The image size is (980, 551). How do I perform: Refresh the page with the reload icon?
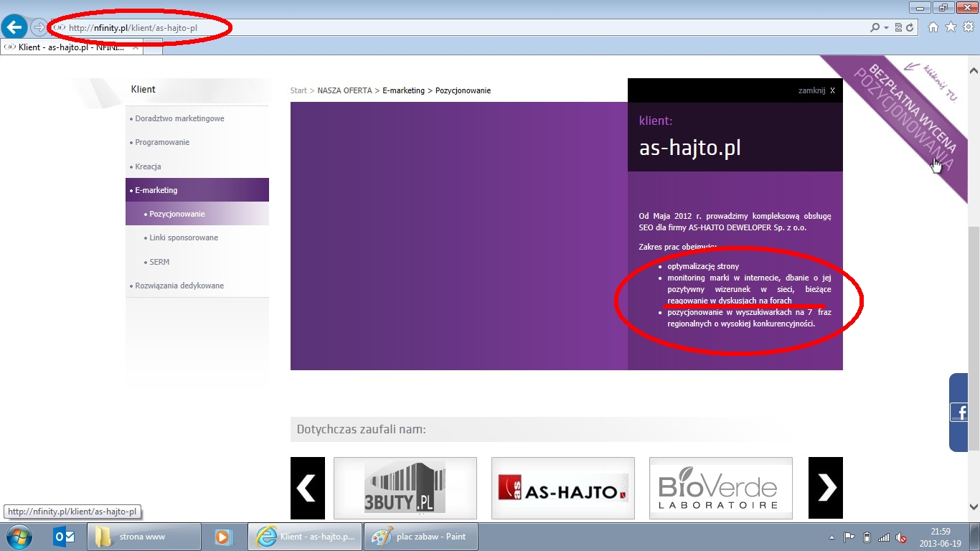click(x=910, y=28)
